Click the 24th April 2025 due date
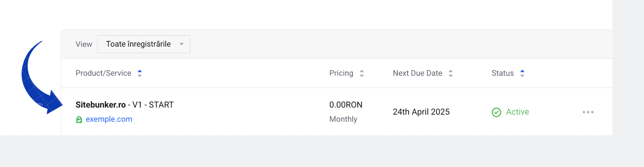 tap(421, 112)
